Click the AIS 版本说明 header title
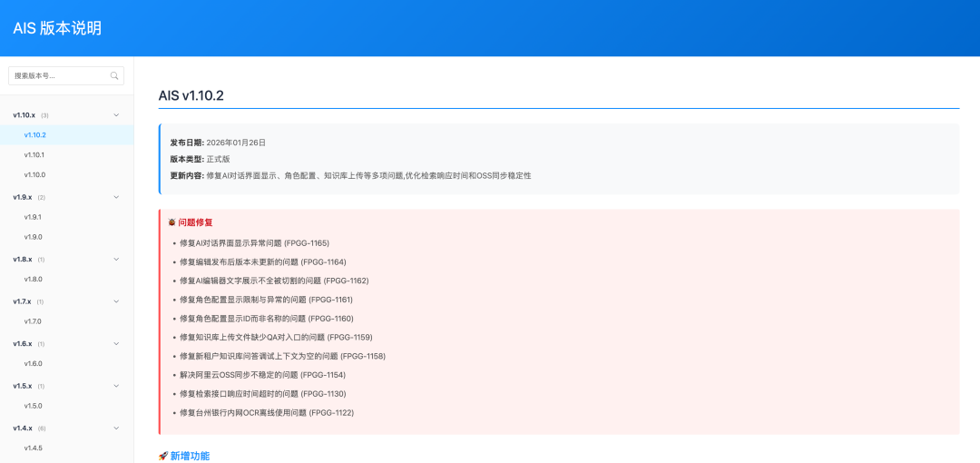 click(57, 28)
